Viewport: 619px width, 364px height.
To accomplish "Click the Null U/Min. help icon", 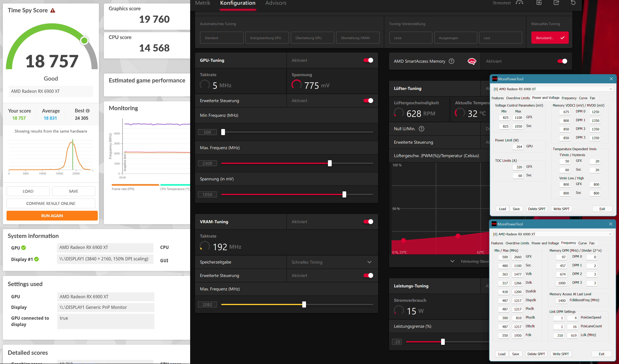I will click(x=422, y=129).
